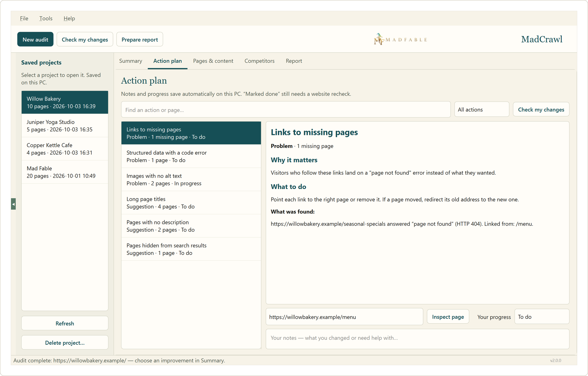Select Pages hidden from search results
This screenshot has height=376, width=588.
[191, 249]
